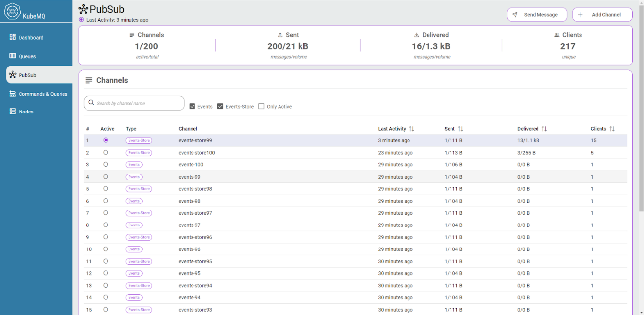Screen dimensions: 644x315
Task: Click the Nodes sidebar icon
Action: pyautogui.click(x=13, y=112)
